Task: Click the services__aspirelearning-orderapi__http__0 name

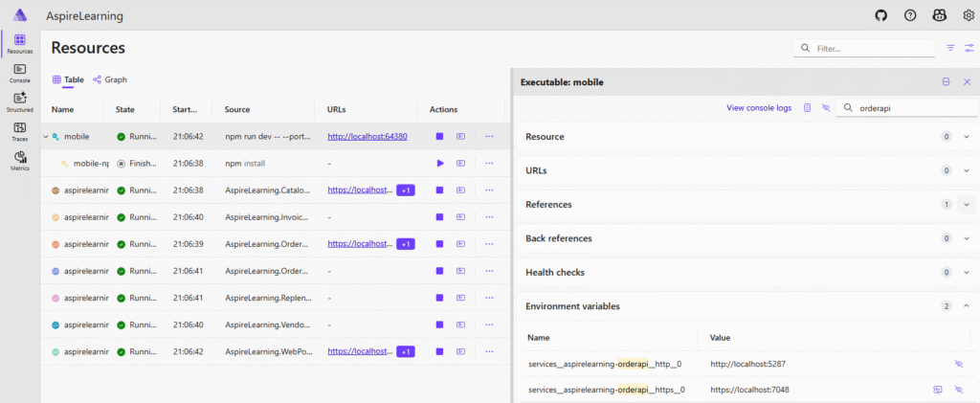Action: coord(606,364)
